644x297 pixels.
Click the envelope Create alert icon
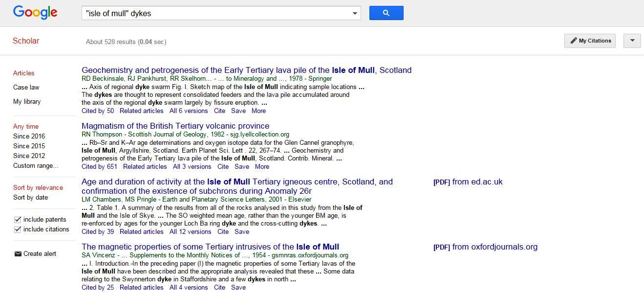[18, 254]
